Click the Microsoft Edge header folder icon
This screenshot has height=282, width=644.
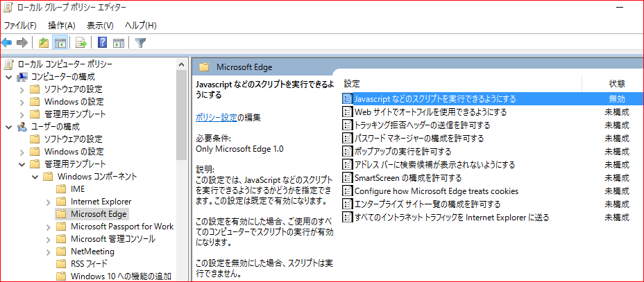(x=204, y=67)
